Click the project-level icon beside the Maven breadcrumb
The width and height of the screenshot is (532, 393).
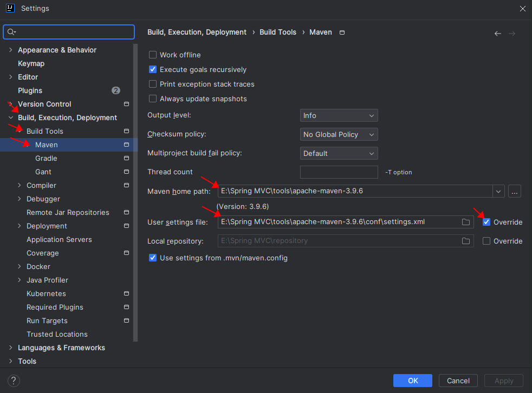342,32
